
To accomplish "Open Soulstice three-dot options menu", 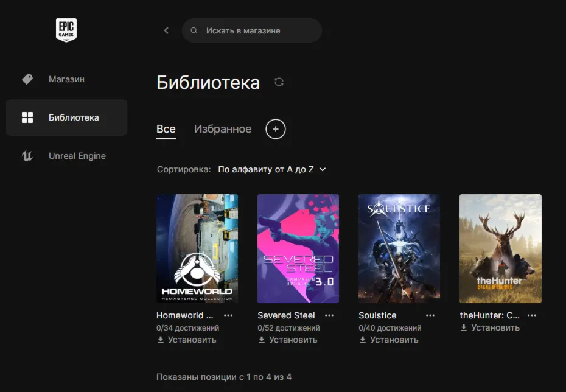I will [x=430, y=315].
